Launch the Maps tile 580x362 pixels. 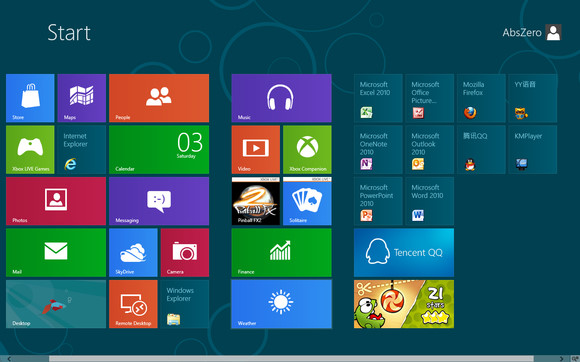[x=82, y=98]
